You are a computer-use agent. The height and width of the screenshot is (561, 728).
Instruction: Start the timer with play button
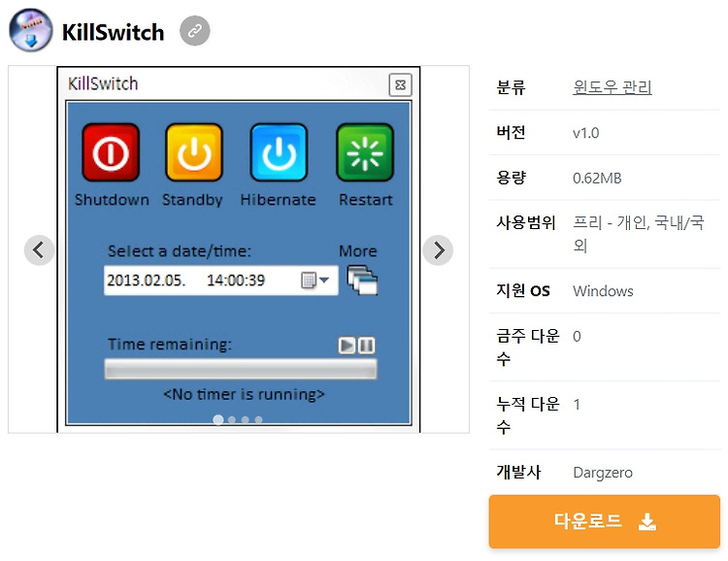347,346
